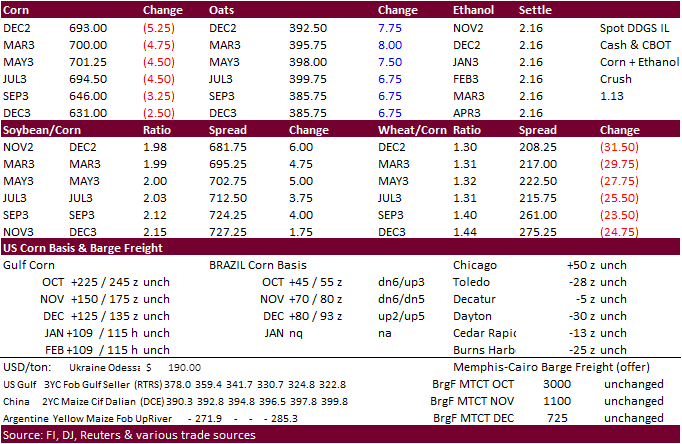This screenshot has width=682, height=444.
Task: Click Soybean/Corn spread 727.25
Action: point(227,232)
